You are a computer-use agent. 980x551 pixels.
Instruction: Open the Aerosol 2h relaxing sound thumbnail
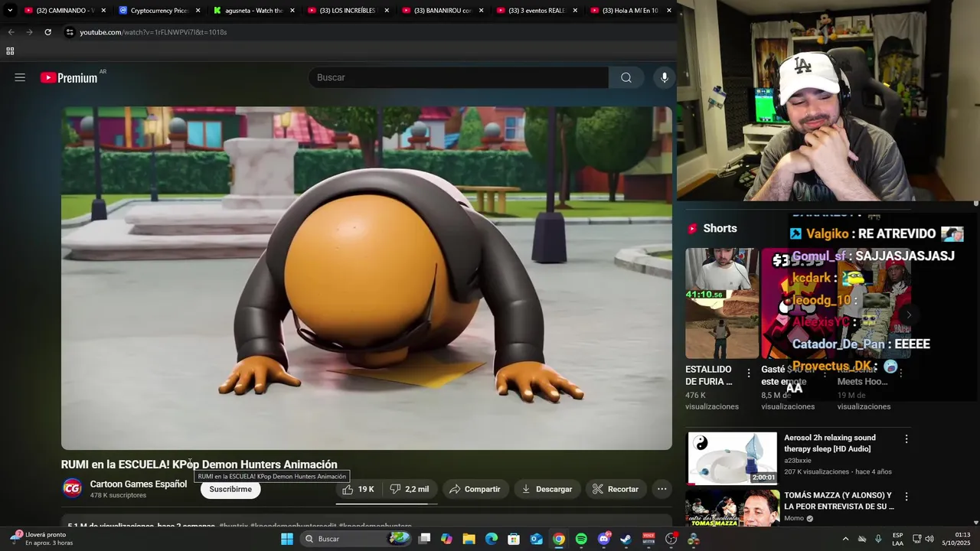pyautogui.click(x=732, y=458)
